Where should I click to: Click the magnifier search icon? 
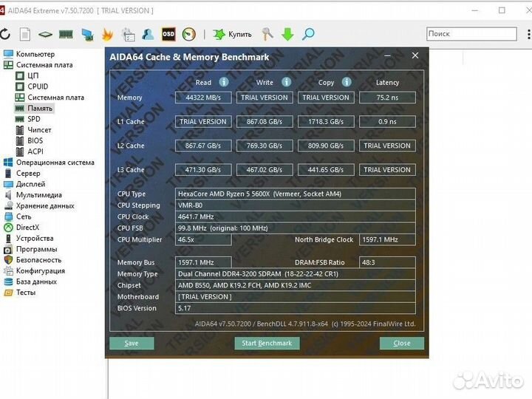(x=308, y=34)
